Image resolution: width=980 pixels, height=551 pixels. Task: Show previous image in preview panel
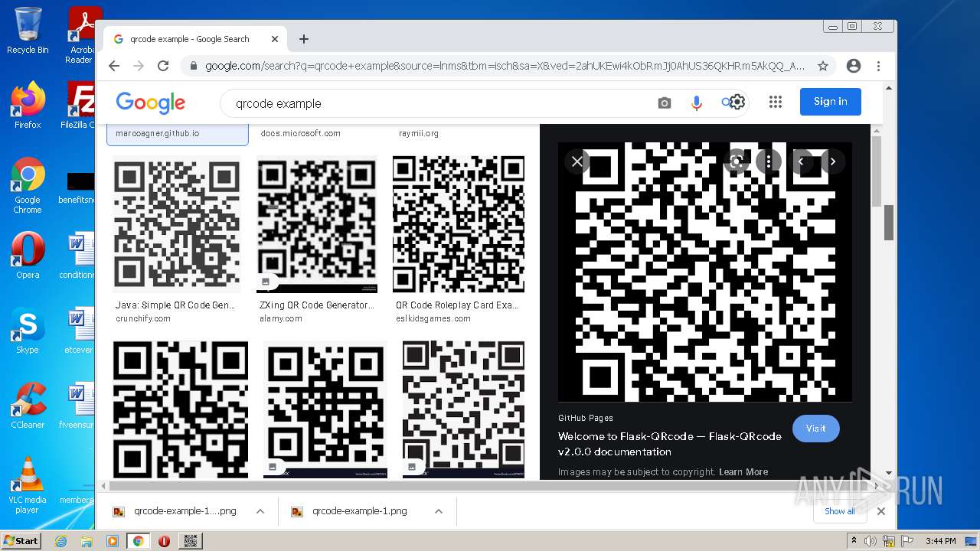(x=801, y=161)
